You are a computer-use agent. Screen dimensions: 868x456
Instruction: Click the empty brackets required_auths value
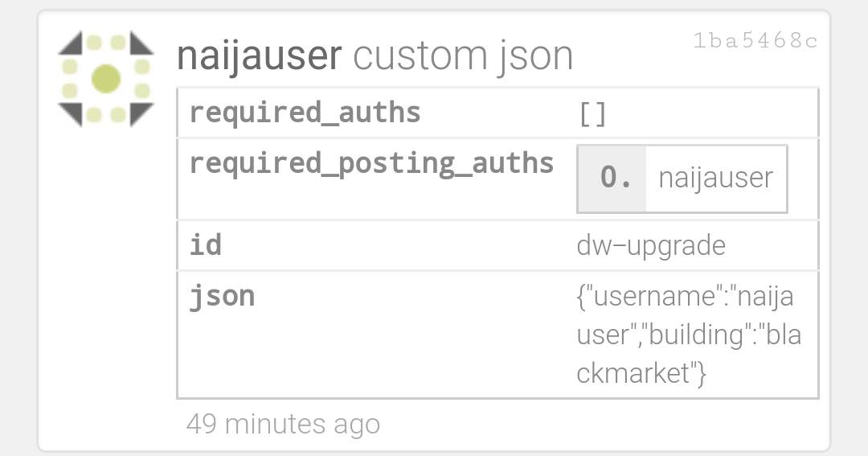pyautogui.click(x=592, y=114)
